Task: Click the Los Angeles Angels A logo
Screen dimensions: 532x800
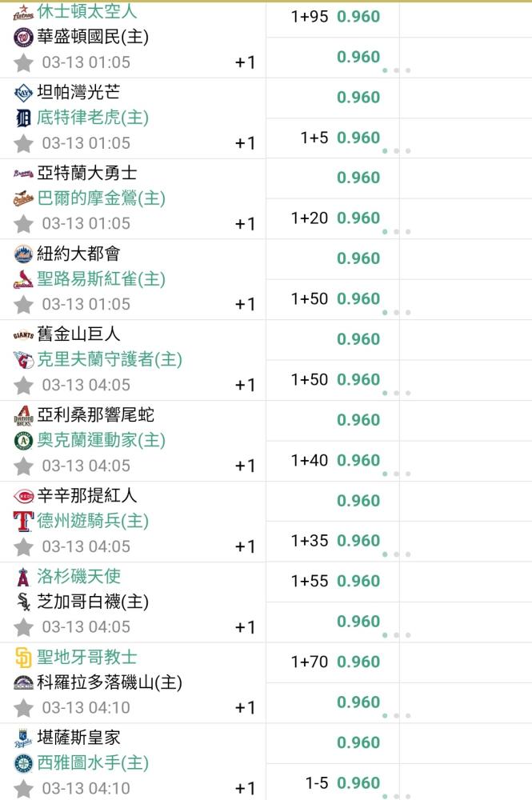Action: pyautogui.click(x=23, y=577)
